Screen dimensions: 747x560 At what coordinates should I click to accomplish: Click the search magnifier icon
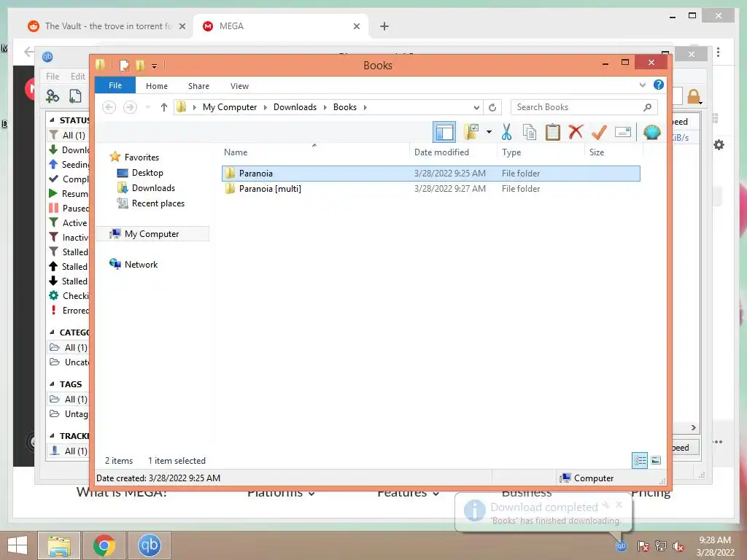coord(647,107)
